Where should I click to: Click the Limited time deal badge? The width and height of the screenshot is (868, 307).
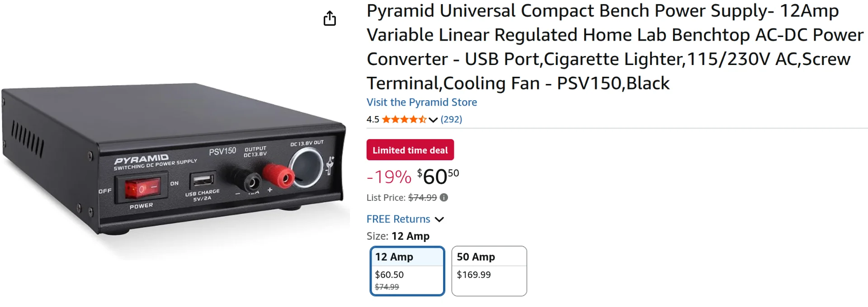(x=410, y=150)
